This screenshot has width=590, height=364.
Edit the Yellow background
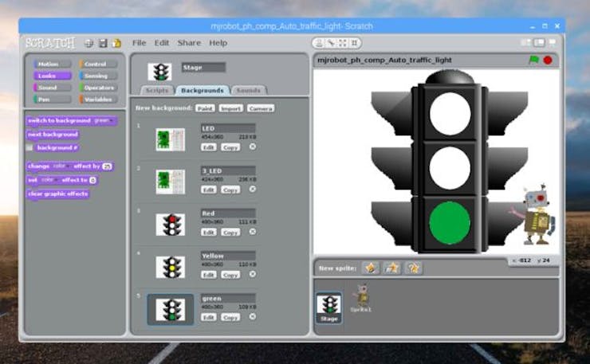click(x=208, y=275)
